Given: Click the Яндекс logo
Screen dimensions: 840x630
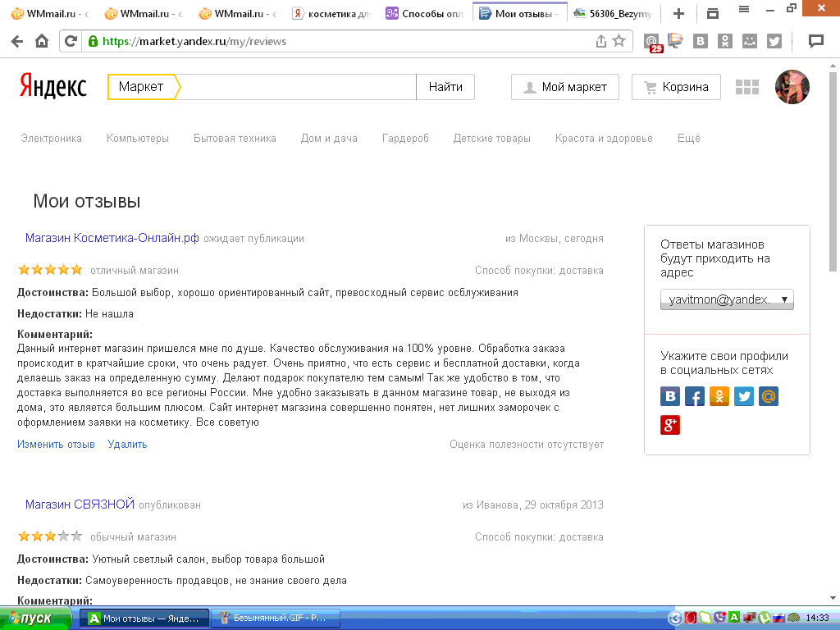Looking at the screenshot, I should pyautogui.click(x=53, y=87).
